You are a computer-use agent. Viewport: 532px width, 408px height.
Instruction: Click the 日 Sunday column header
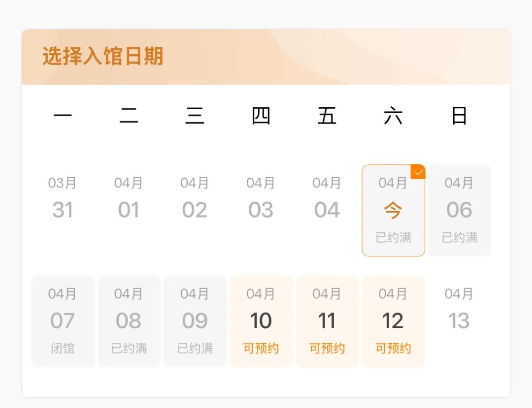tap(459, 116)
